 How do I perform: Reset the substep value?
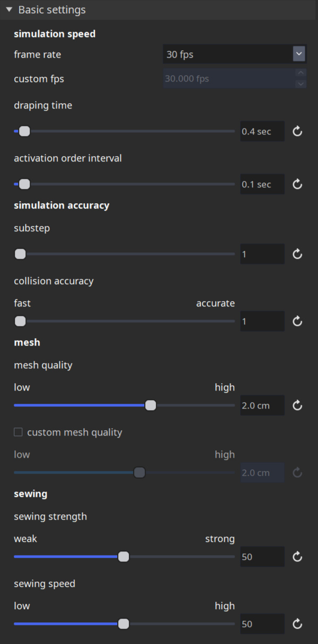[x=297, y=254]
